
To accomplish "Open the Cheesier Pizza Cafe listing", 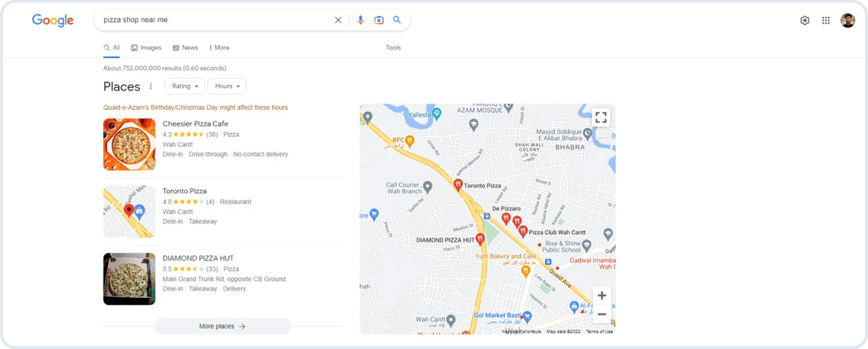I will 195,123.
